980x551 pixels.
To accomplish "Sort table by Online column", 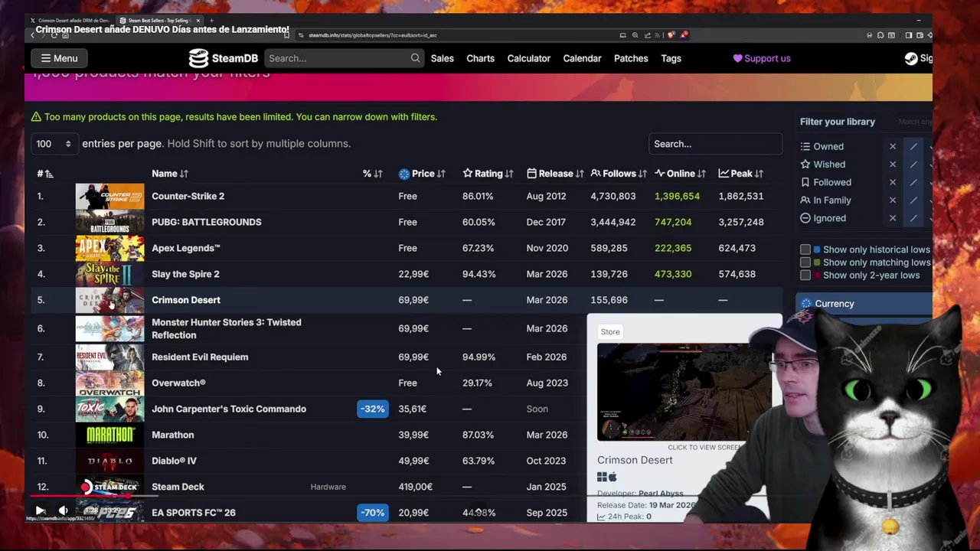I will [681, 174].
